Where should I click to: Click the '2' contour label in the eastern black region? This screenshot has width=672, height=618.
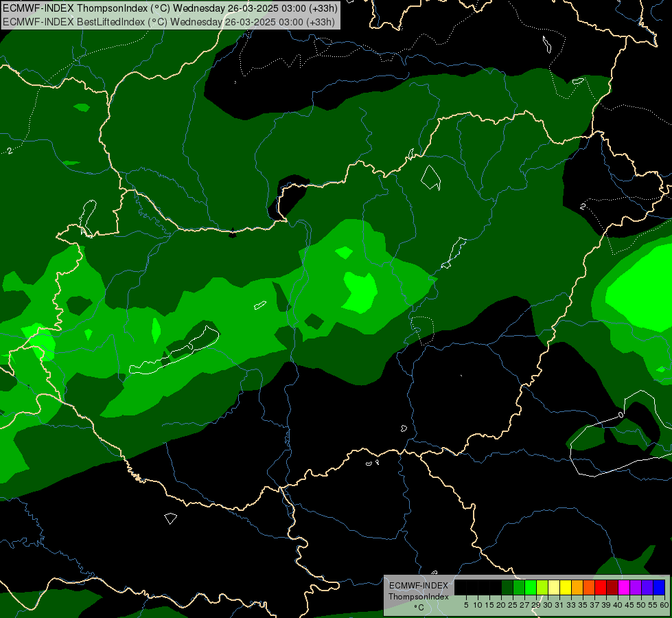583,206
